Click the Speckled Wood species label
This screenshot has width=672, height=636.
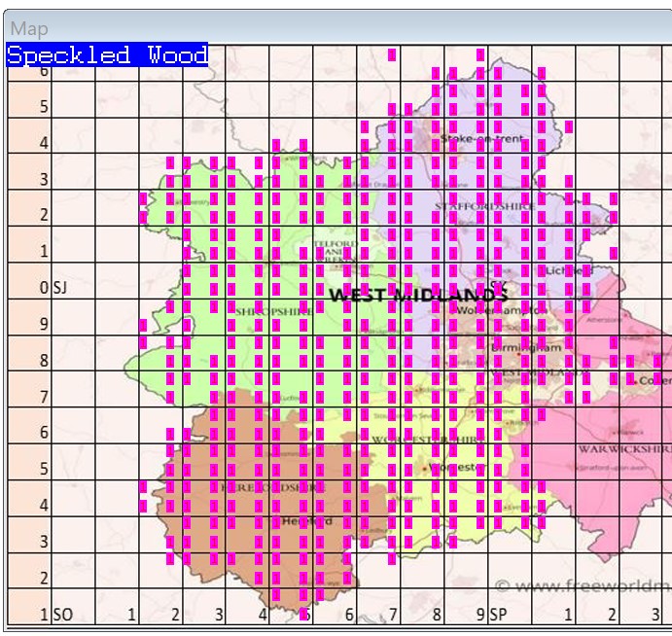click(x=107, y=55)
